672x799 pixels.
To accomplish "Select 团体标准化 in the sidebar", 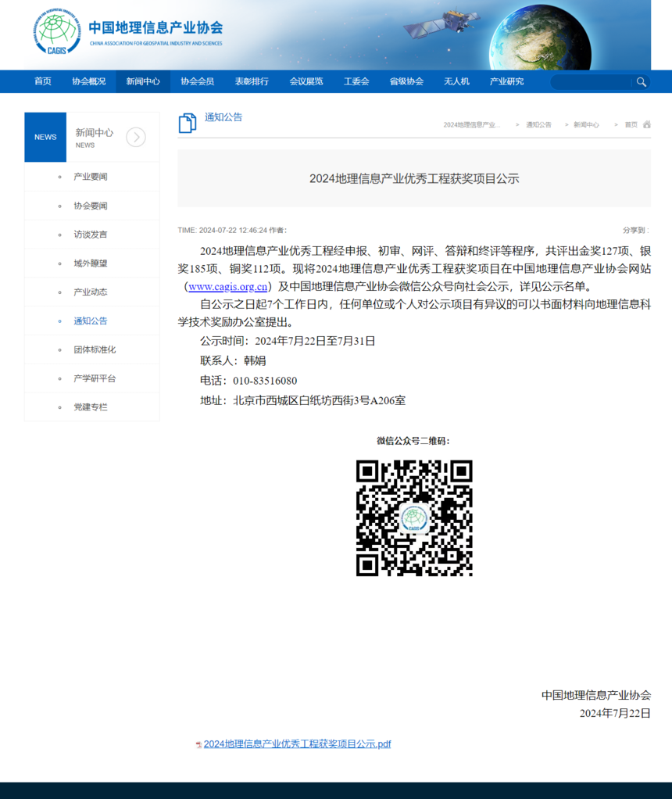I will pyautogui.click(x=95, y=349).
